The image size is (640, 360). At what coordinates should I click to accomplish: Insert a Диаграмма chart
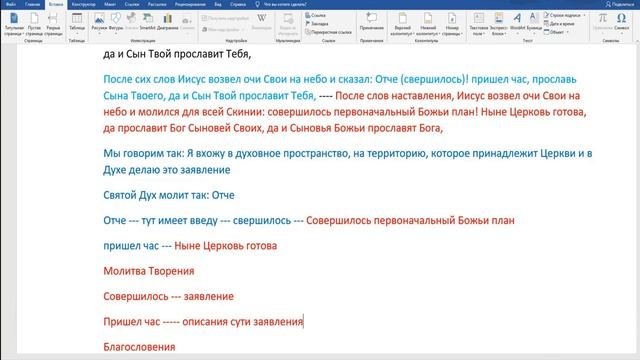tap(168, 22)
